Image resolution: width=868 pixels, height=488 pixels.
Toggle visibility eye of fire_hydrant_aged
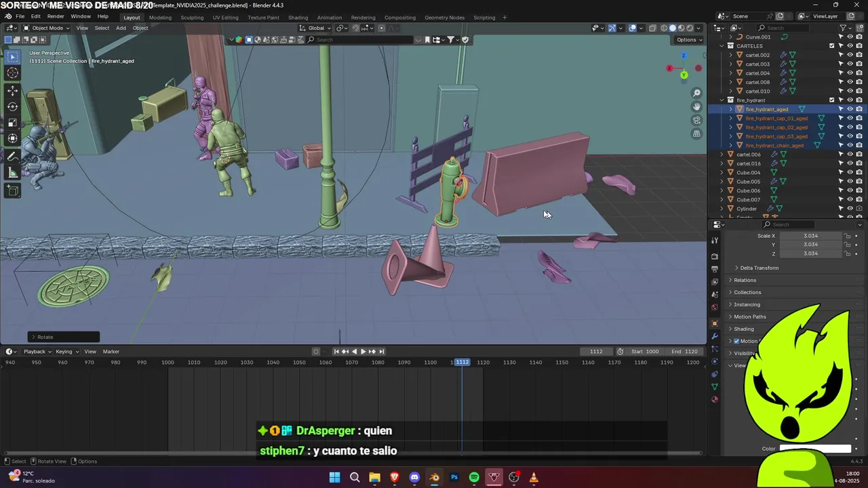pos(850,109)
